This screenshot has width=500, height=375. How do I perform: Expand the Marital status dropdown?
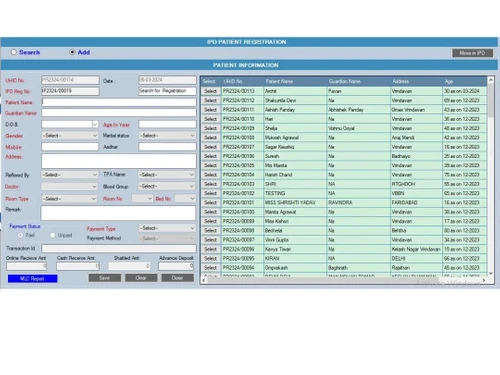pyautogui.click(x=167, y=136)
